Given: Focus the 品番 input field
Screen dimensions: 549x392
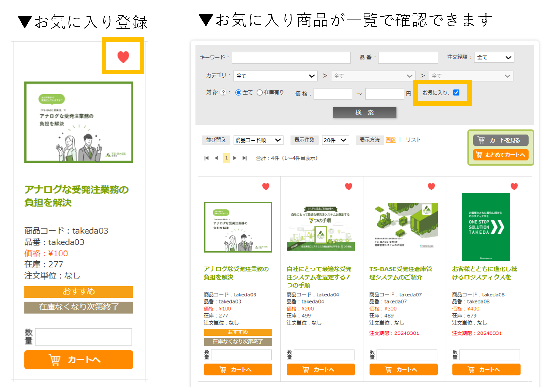Looking at the screenshot, I should [x=408, y=58].
